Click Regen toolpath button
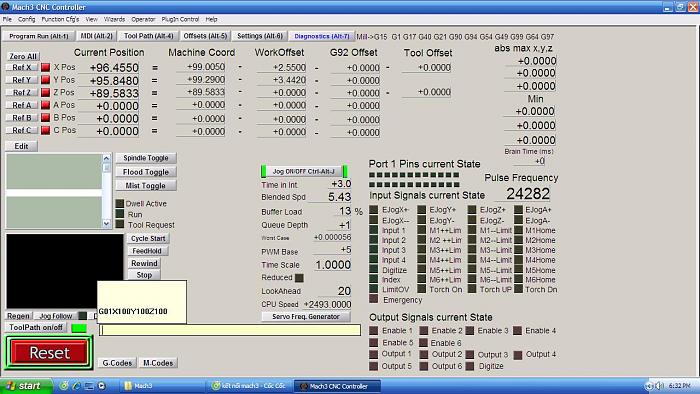 pos(18,316)
